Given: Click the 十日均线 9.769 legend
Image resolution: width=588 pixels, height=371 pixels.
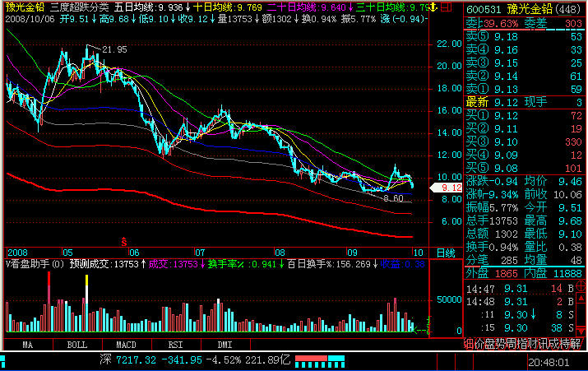Looking at the screenshot, I should click(x=228, y=7).
